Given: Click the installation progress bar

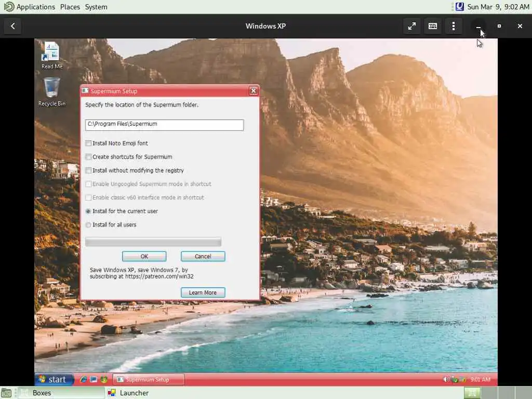Looking at the screenshot, I should point(153,242).
